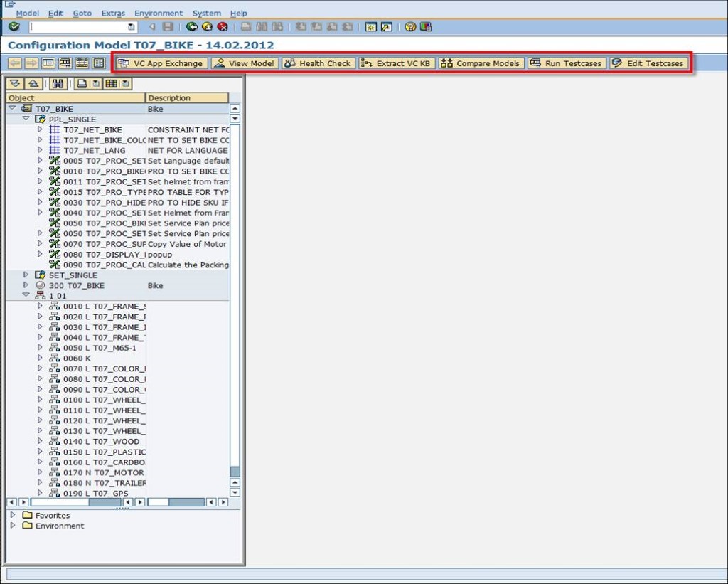728x584 pixels.
Task: Click the Expand all nodes icon
Action: click(x=15, y=84)
